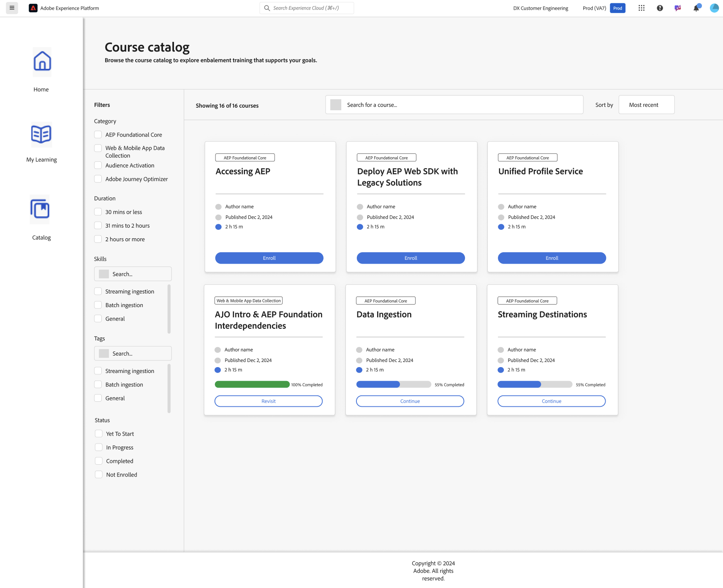
Task: Check Not Enrolled status filter
Action: click(x=99, y=474)
